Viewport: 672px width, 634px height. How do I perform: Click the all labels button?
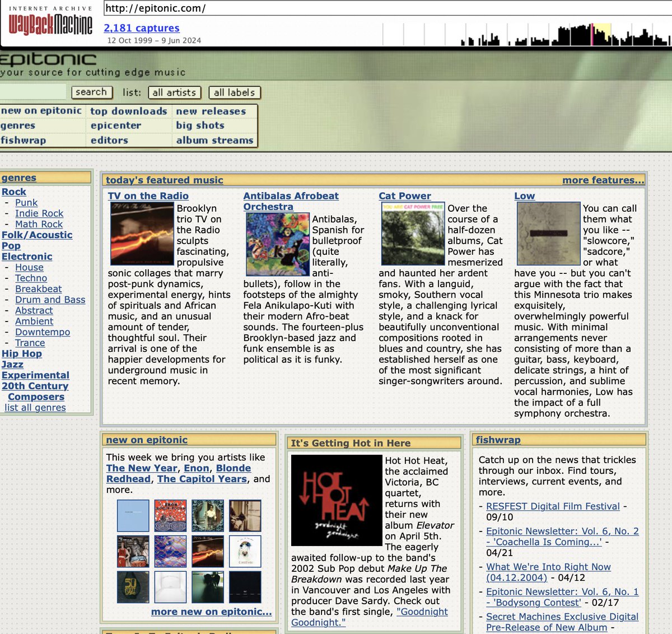234,92
